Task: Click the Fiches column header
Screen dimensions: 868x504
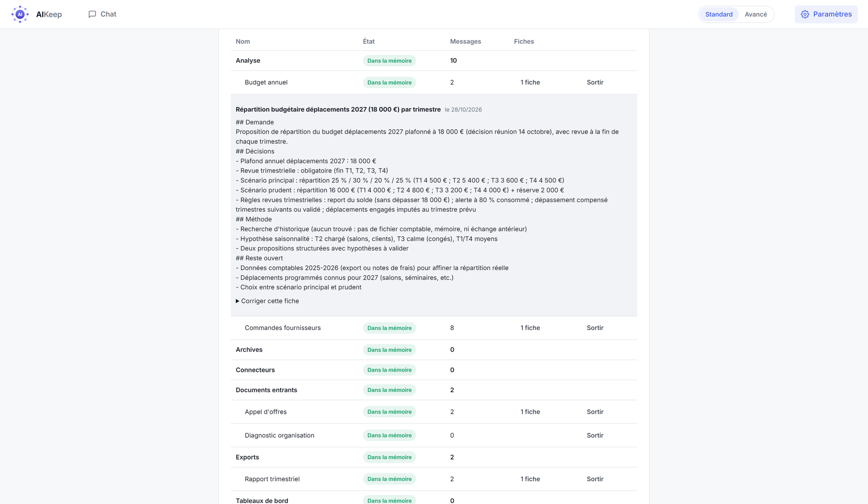Action: tap(524, 41)
